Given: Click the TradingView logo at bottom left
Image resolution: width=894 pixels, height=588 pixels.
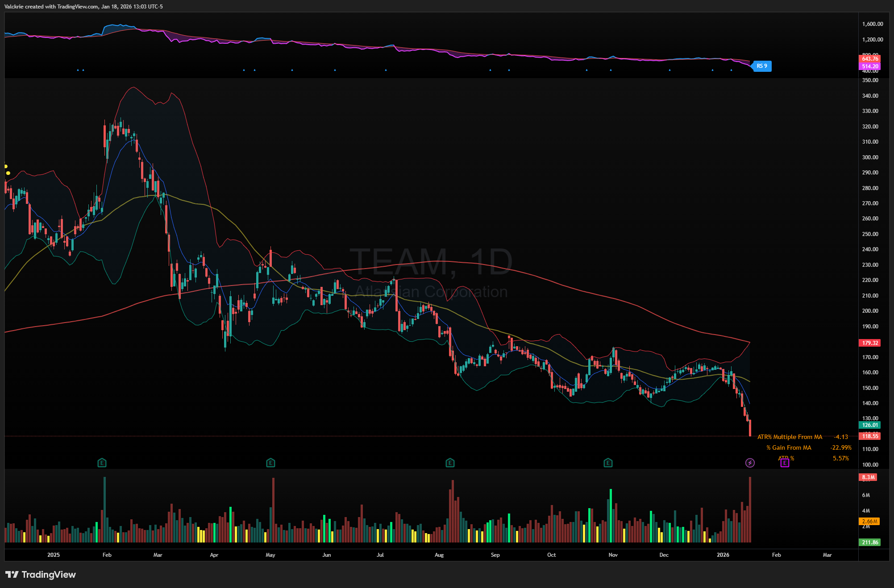Looking at the screenshot, I should 41,575.
